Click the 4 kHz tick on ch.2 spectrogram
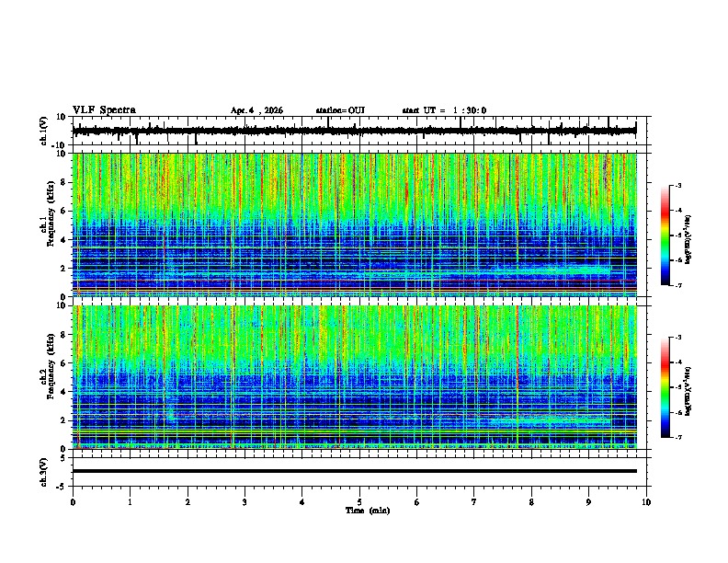Screen dimensions: 728x563 pyautogui.click(x=63, y=392)
